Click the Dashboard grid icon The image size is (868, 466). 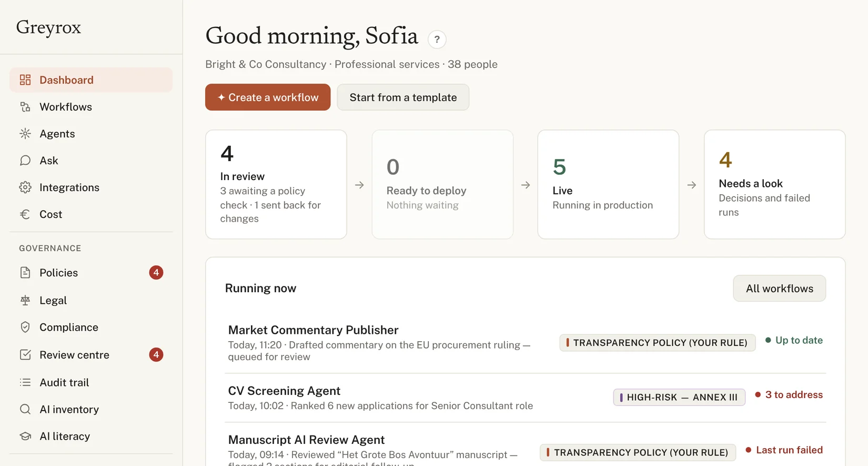click(x=25, y=80)
